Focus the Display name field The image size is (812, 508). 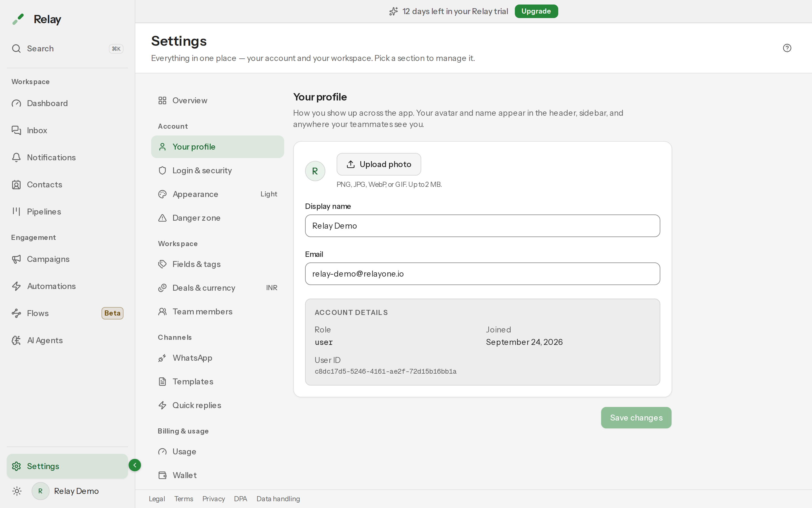(x=482, y=226)
